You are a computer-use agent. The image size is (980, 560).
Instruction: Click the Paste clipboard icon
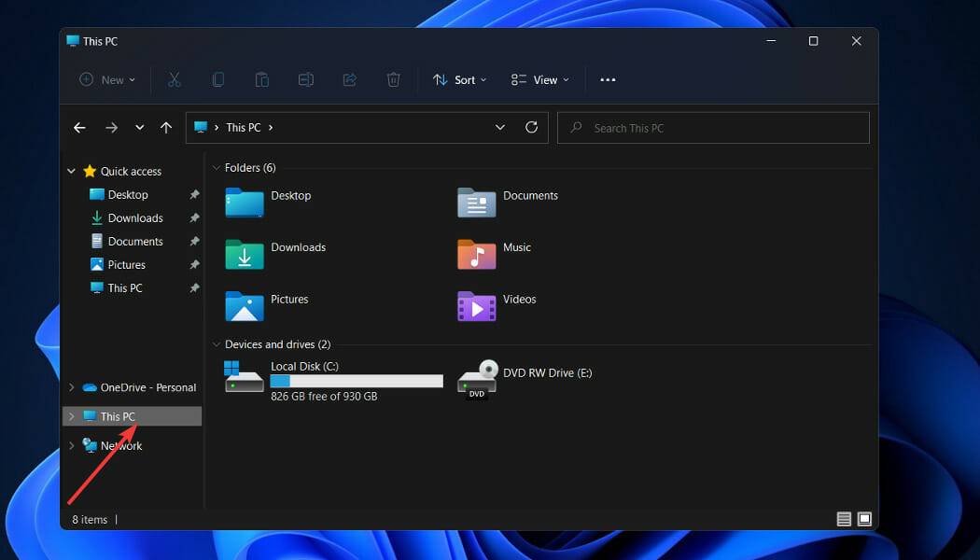point(262,80)
